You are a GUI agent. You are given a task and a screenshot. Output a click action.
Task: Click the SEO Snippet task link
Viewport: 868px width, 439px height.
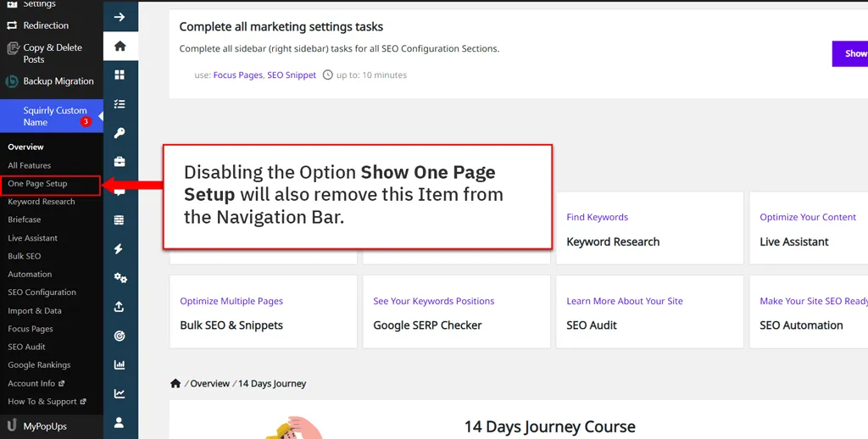292,75
